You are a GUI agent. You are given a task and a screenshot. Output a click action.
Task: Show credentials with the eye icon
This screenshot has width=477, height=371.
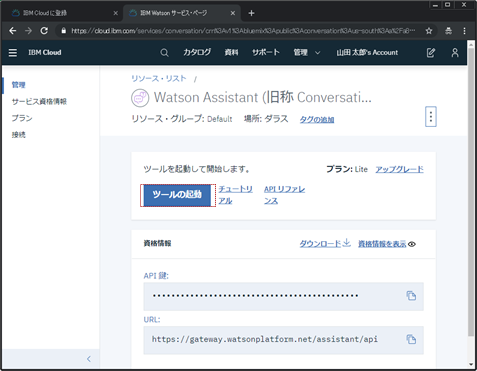pos(412,244)
